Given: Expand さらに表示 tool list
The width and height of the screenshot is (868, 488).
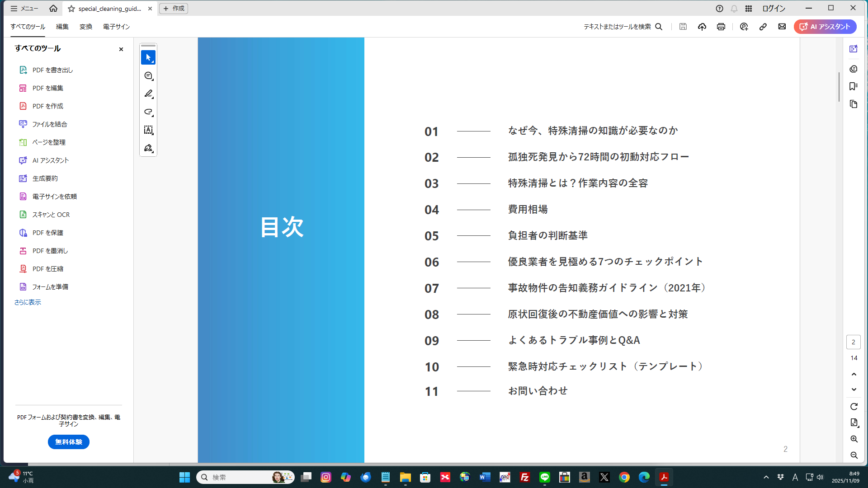Looking at the screenshot, I should point(28,302).
